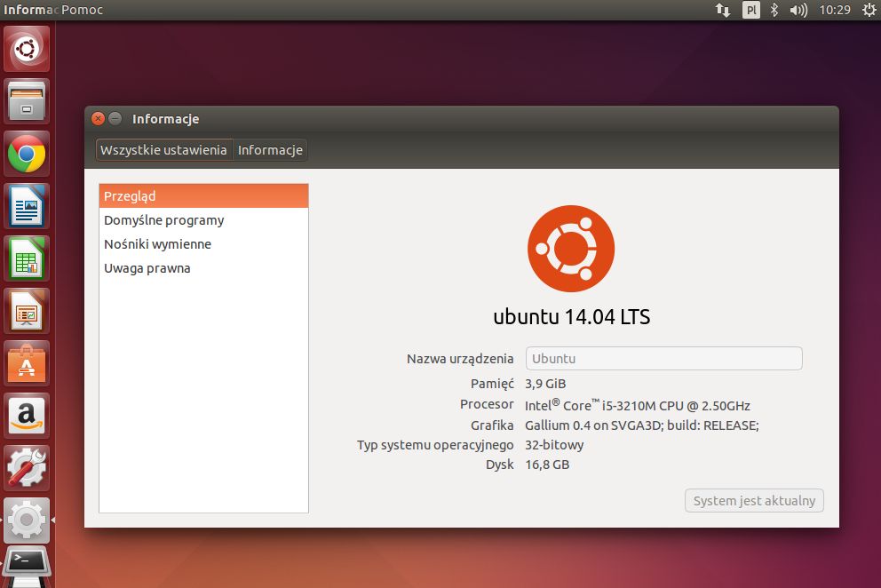Click the System Settings gear in the launcher
881x588 pixels.
[27, 520]
